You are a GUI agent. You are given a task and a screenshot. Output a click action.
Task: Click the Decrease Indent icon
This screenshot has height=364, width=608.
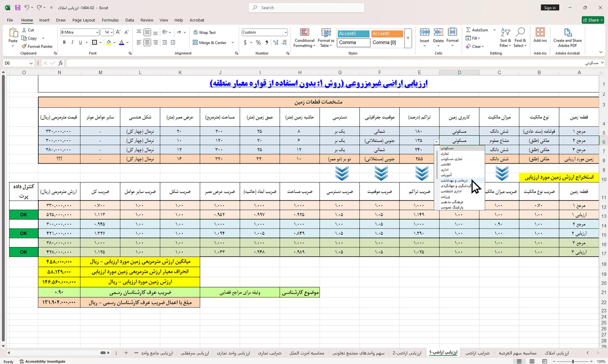point(173,43)
